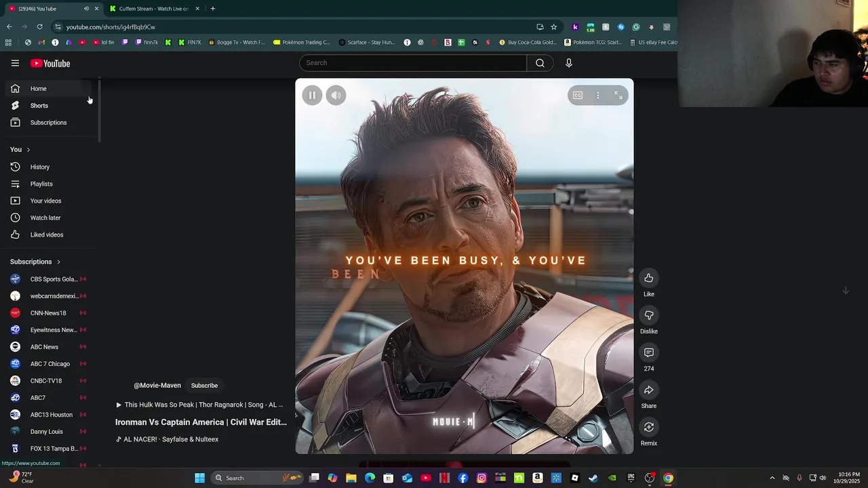Dislike this Short

pyautogui.click(x=649, y=315)
